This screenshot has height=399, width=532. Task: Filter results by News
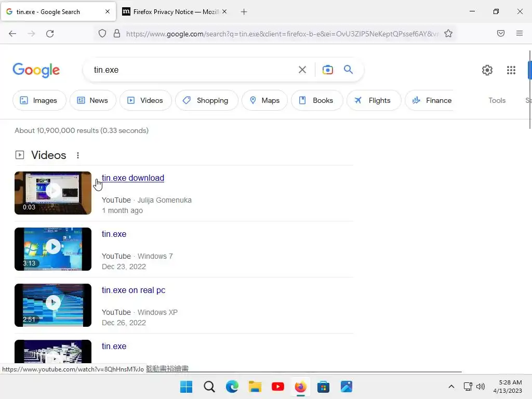(92, 100)
